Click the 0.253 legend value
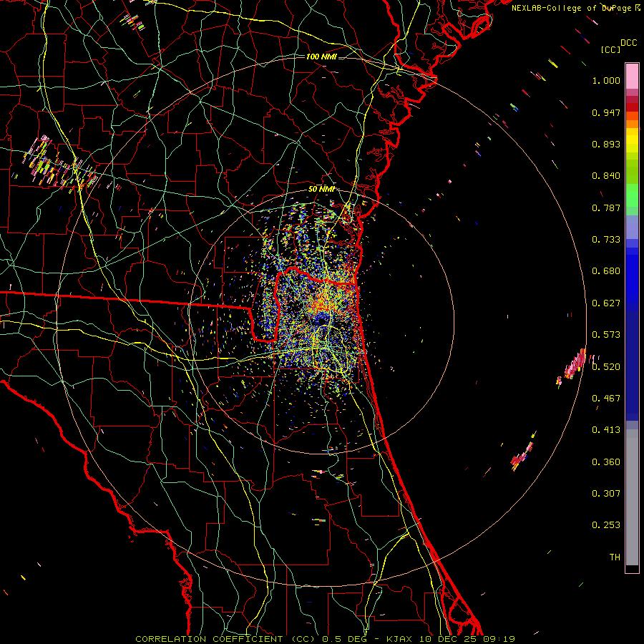 [x=606, y=525]
